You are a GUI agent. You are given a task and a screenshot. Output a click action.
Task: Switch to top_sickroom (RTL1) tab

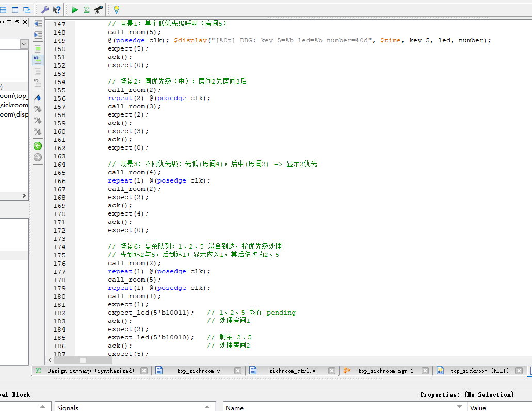point(479,371)
